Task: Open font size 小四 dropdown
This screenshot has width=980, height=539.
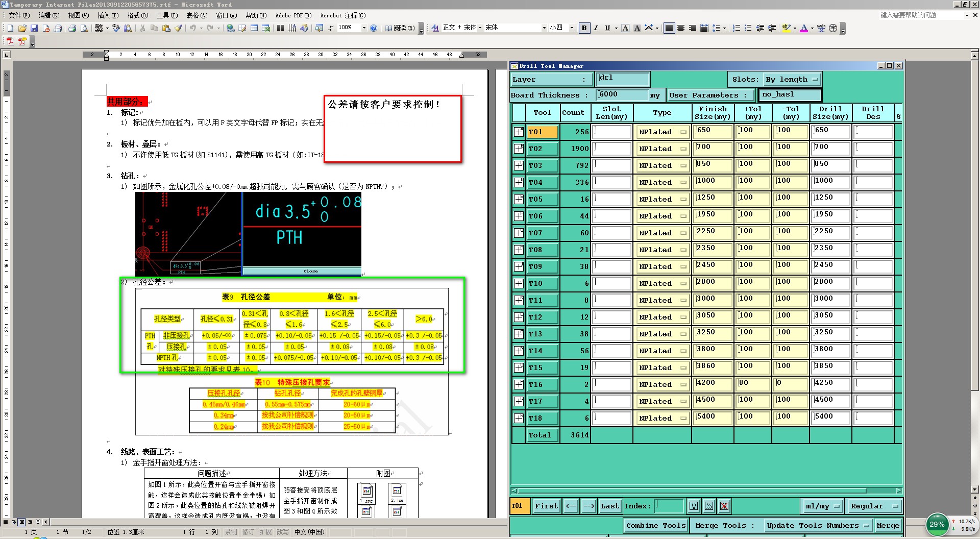Action: [572, 28]
